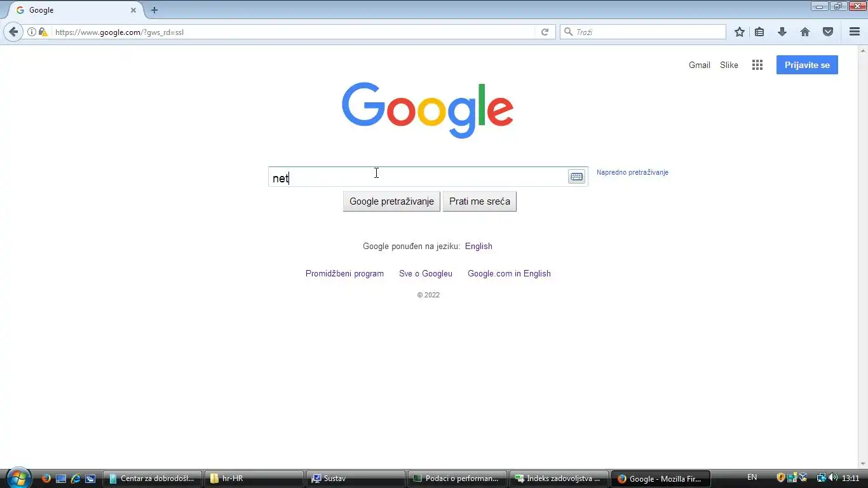This screenshot has width=868, height=488.
Task: Open the Downloads arrow icon
Action: (x=782, y=32)
